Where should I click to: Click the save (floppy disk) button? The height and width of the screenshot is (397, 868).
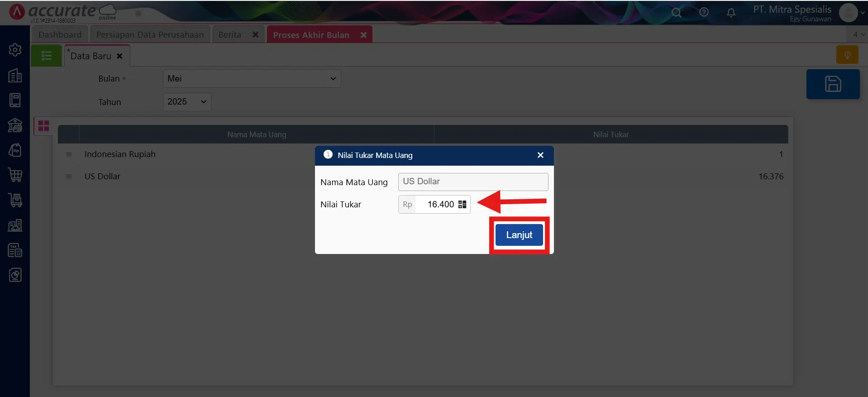[x=832, y=84]
